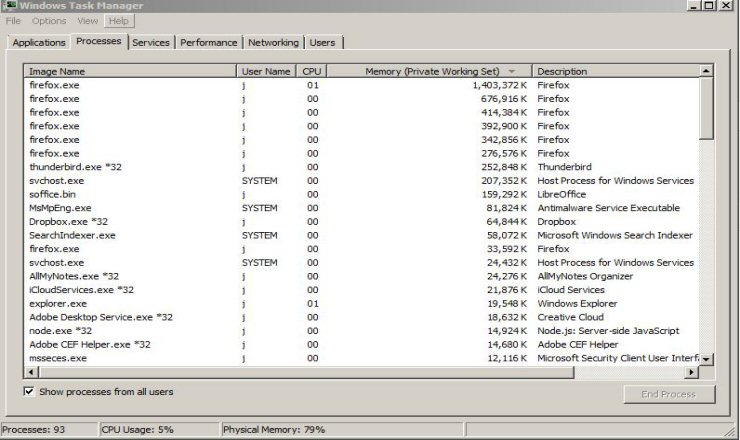Select the firefox.exe row using 1,403,372 K

(362, 85)
